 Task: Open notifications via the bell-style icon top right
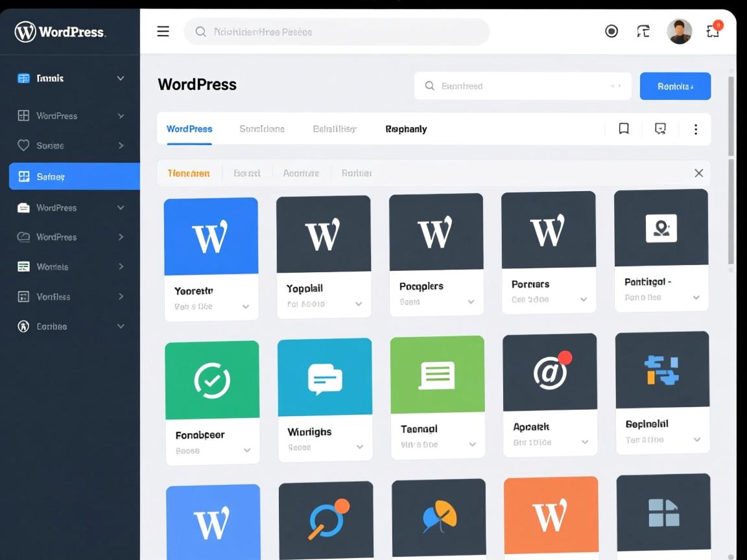pos(713,30)
